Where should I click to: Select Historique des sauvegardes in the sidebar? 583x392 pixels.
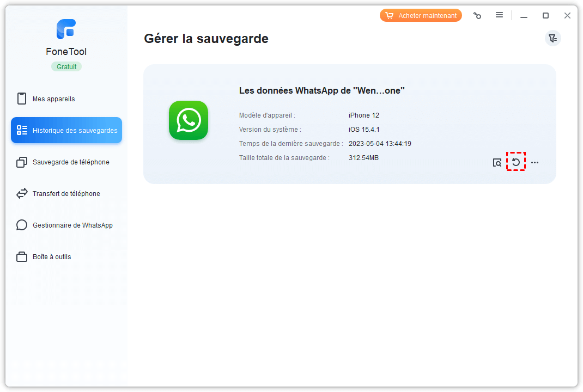pos(66,131)
